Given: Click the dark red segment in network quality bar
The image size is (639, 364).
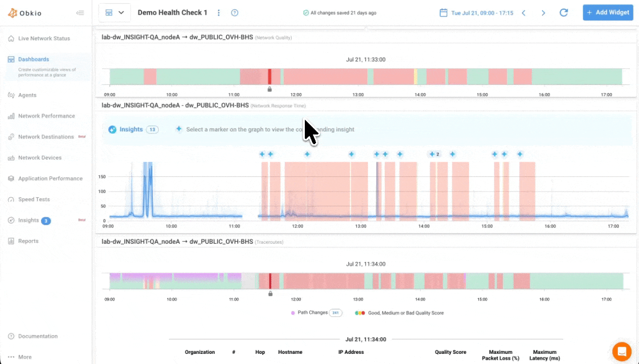Looking at the screenshot, I should pyautogui.click(x=269, y=76).
